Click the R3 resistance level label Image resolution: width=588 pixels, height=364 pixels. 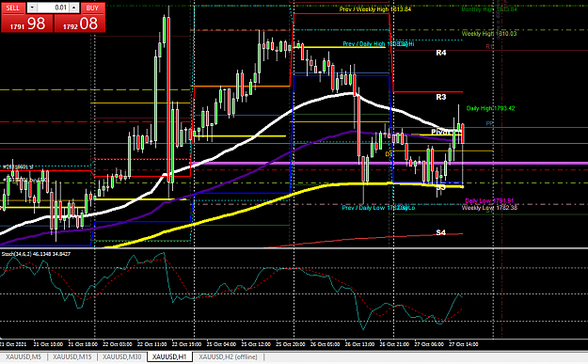pos(441,97)
